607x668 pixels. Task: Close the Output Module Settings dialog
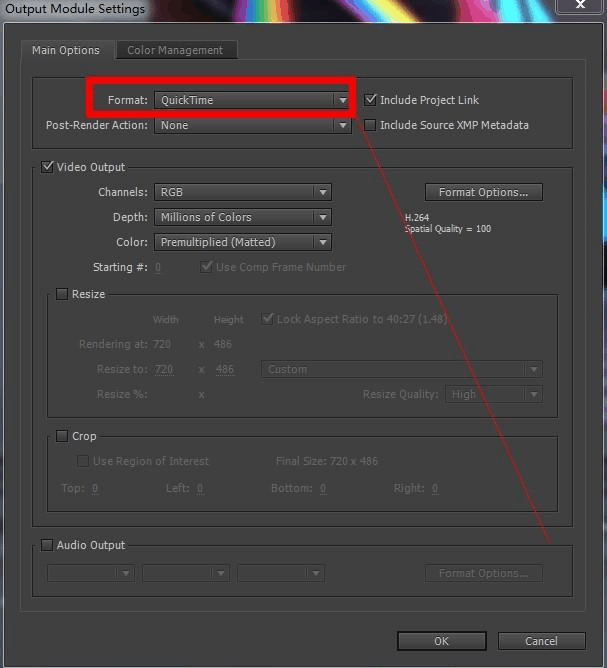coord(580,9)
